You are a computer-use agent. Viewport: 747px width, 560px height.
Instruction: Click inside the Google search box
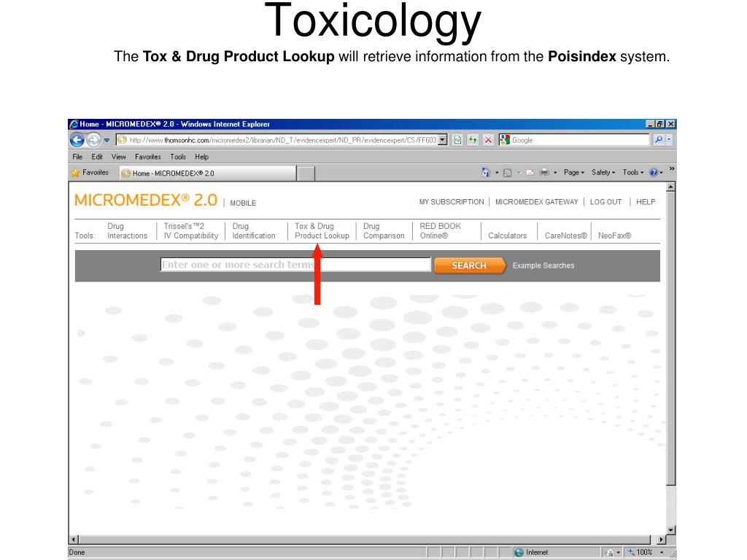coord(580,140)
